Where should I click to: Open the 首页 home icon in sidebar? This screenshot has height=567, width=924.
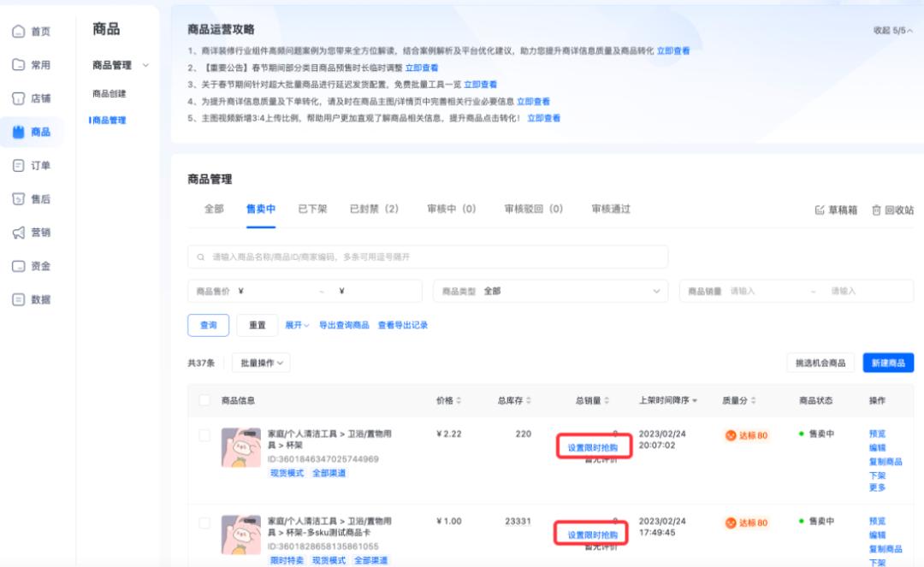[31, 32]
